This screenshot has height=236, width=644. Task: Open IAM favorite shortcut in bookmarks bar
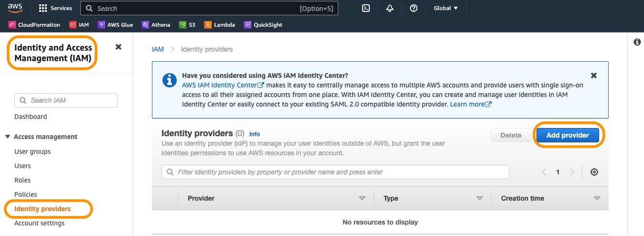[79, 25]
